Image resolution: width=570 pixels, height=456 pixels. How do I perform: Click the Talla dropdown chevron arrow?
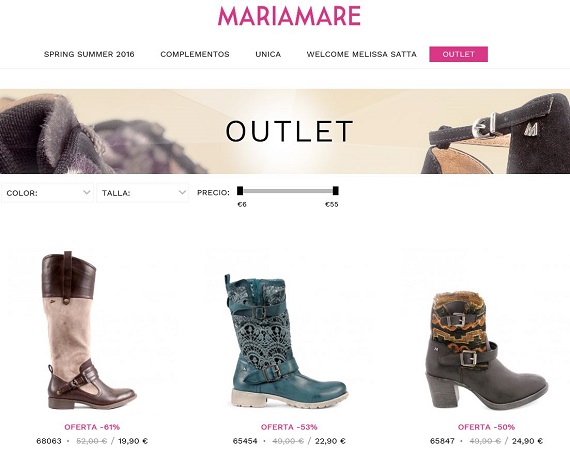coord(182,192)
